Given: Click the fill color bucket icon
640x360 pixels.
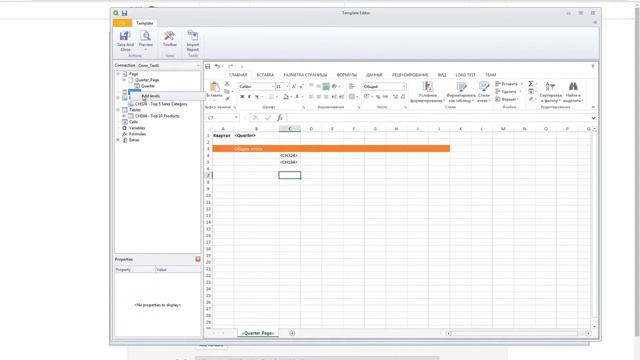Looking at the screenshot, I should pyautogui.click(x=285, y=97).
